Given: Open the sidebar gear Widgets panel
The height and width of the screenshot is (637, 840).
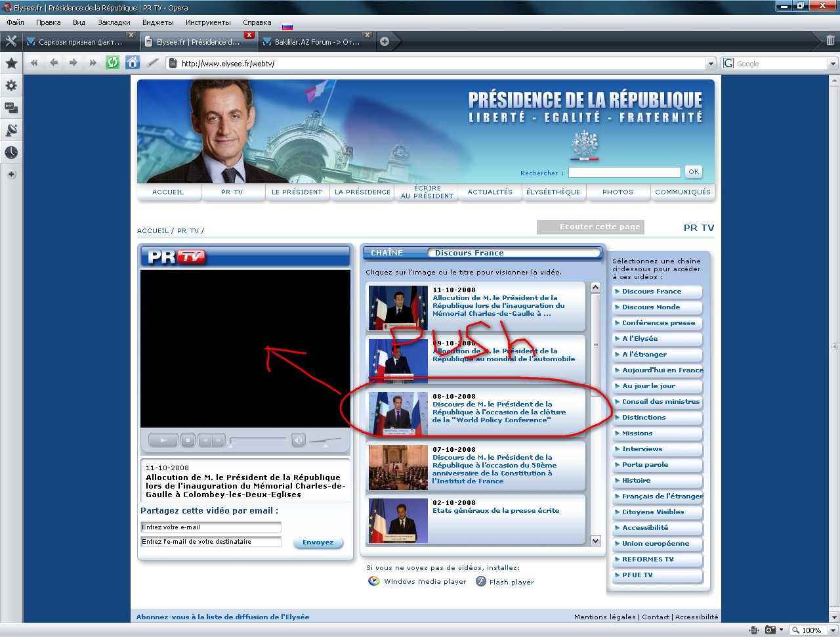Looking at the screenshot, I should (11, 85).
